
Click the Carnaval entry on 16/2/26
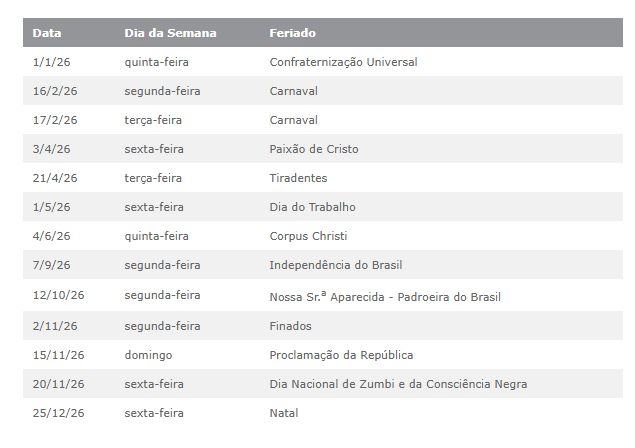(x=293, y=91)
